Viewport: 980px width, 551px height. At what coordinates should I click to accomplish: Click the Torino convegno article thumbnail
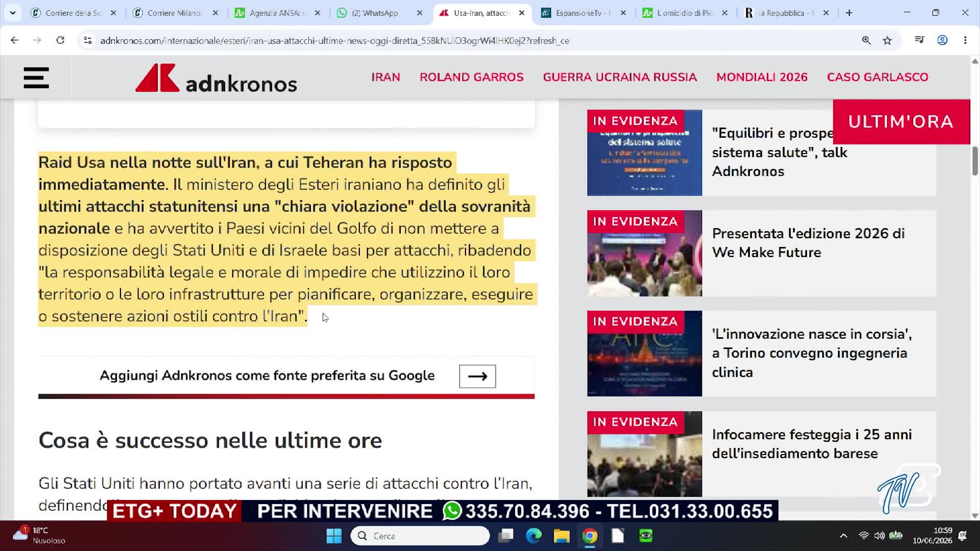(645, 354)
